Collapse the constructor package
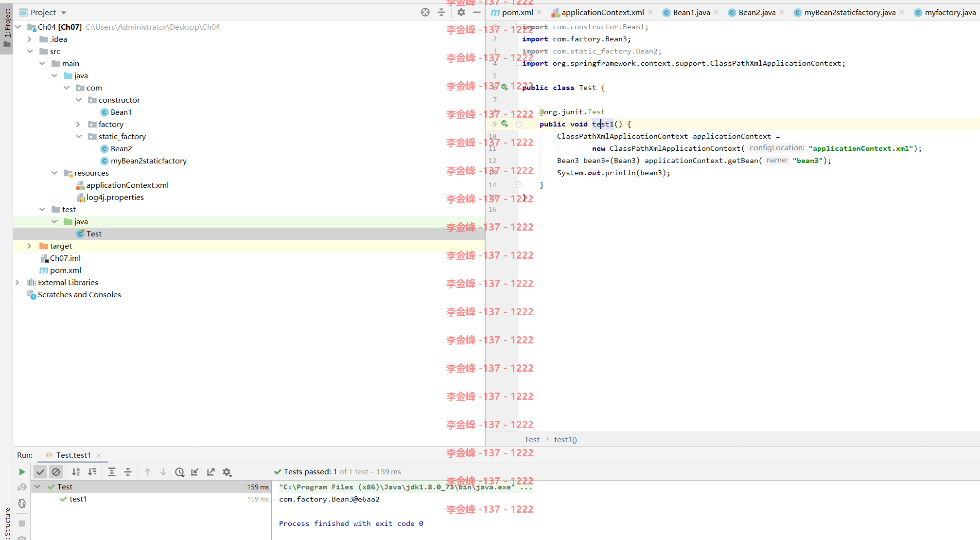The height and width of the screenshot is (540, 980). 79,100
